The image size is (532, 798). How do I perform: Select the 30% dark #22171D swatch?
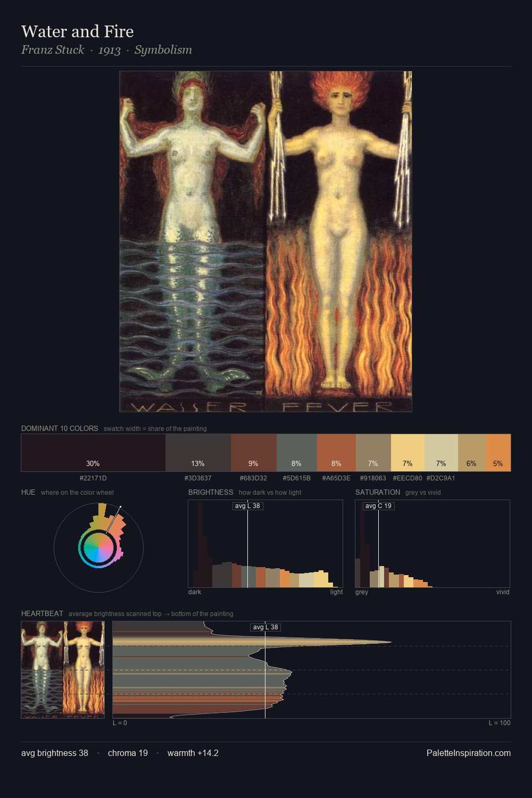[x=93, y=453]
